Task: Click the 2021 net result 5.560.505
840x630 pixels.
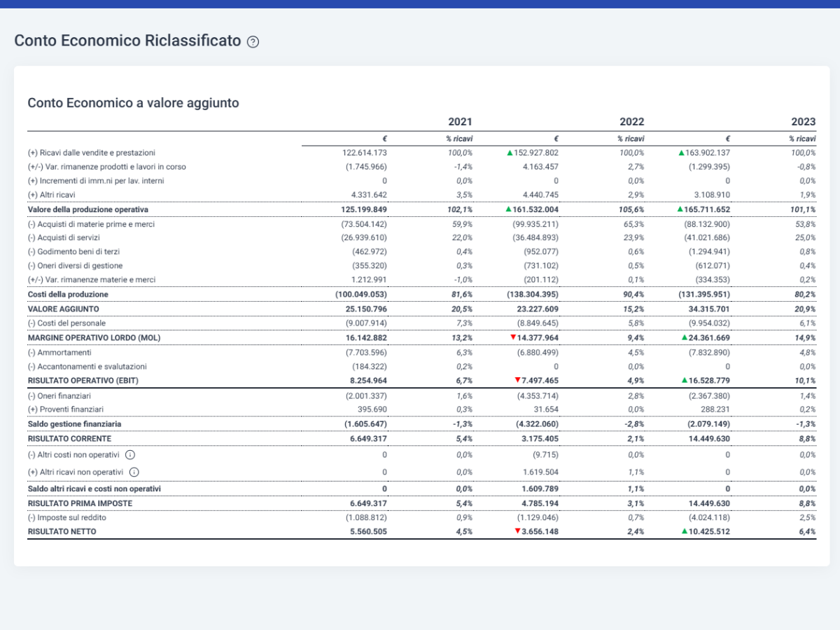Action: click(x=368, y=531)
